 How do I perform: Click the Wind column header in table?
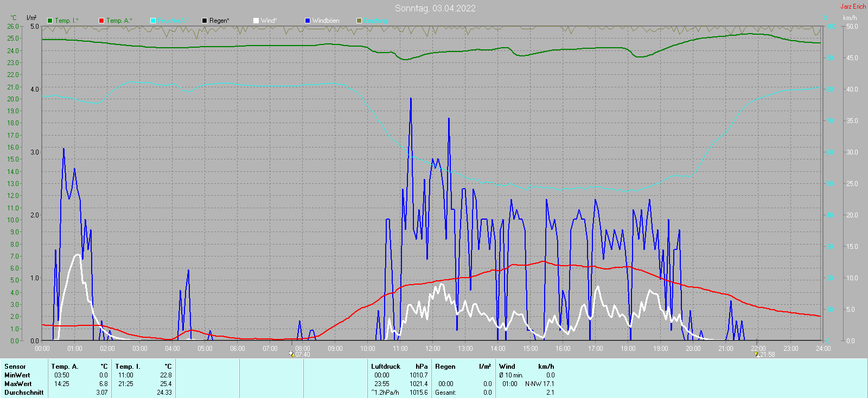[507, 367]
